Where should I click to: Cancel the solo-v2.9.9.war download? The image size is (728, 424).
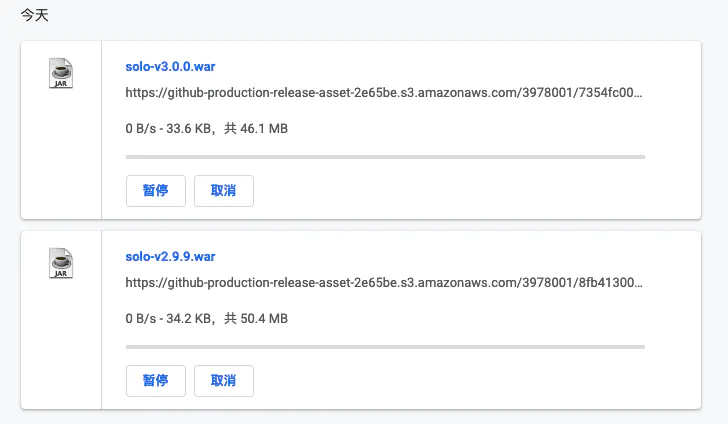pos(223,381)
